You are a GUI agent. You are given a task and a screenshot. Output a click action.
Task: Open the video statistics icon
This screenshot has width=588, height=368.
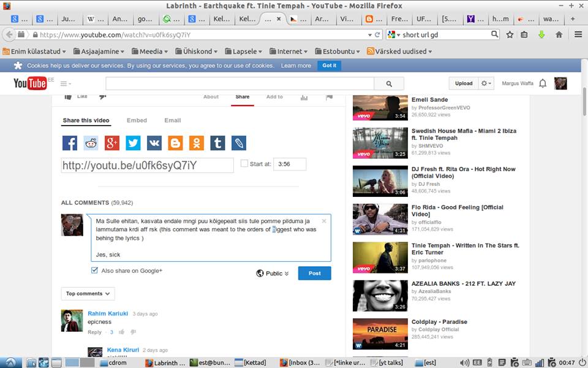[304, 98]
